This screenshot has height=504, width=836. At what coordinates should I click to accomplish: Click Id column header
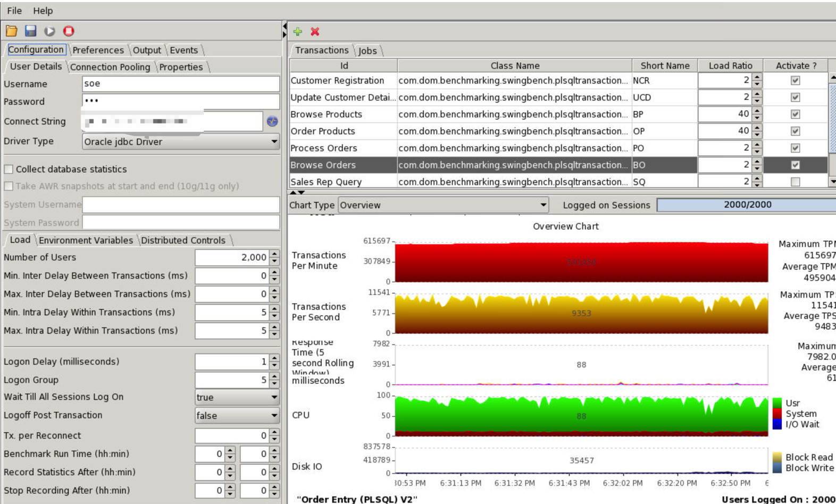click(x=344, y=65)
